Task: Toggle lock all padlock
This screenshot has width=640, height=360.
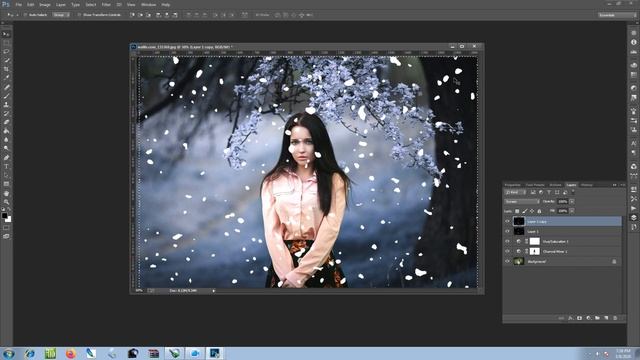Action: 539,211
